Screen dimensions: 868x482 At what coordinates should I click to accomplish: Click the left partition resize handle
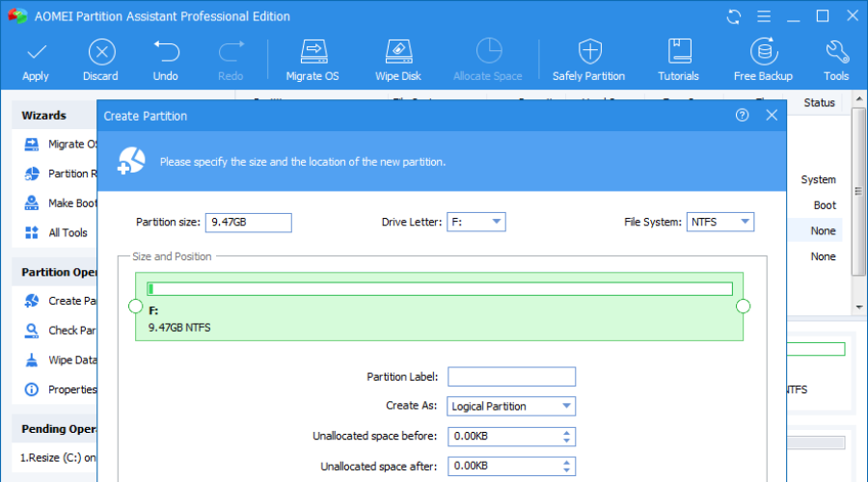click(x=136, y=306)
